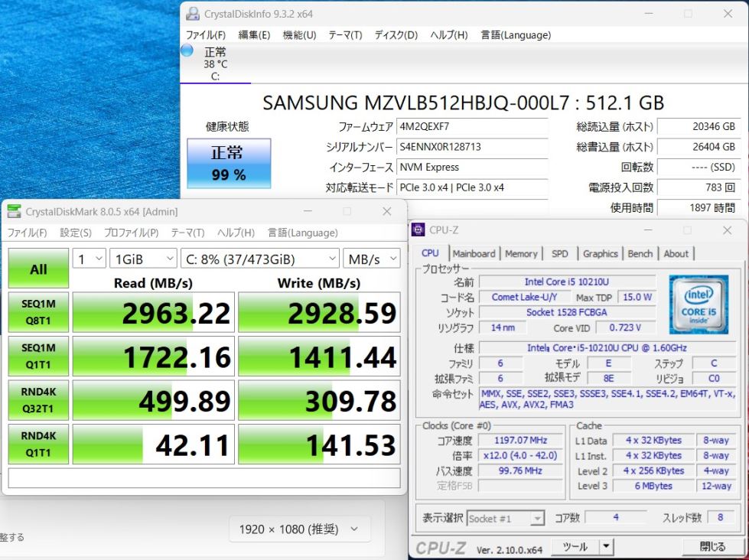
Task: Click the SEQ1M Q1T1 read result 1722.16
Action: coord(153,356)
